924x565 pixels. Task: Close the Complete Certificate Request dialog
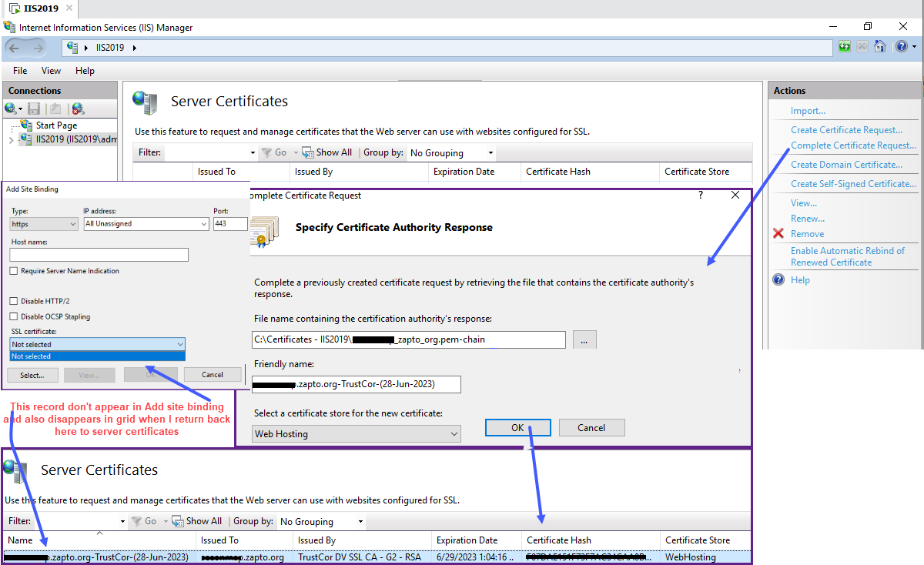(x=735, y=196)
